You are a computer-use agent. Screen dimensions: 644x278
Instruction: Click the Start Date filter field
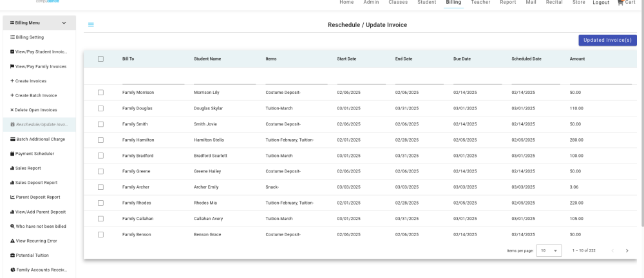pos(361,79)
